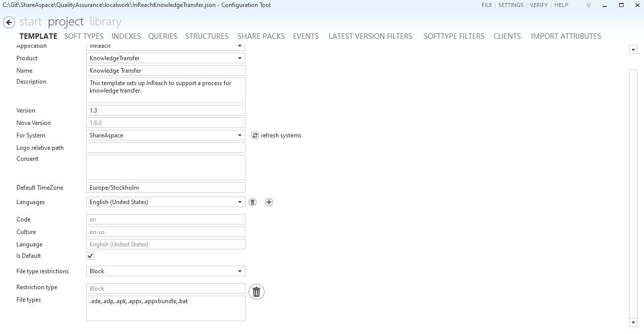Open the STRUCTURES tab

pyautogui.click(x=207, y=36)
